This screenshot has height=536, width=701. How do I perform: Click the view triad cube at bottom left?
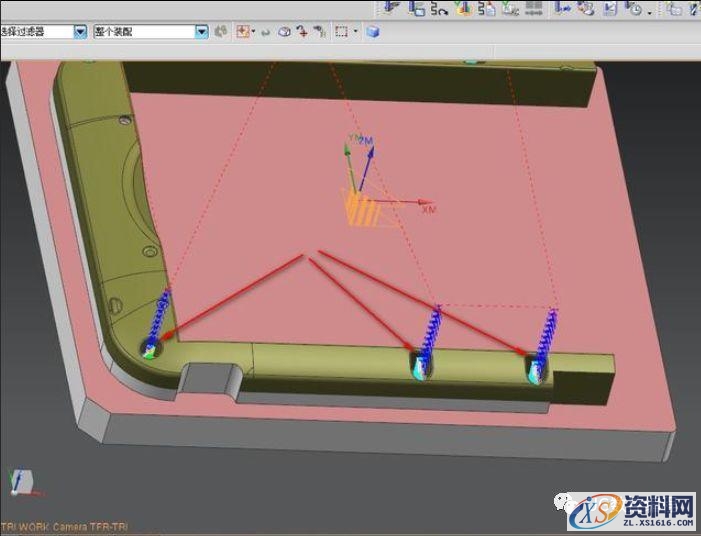click(x=22, y=483)
